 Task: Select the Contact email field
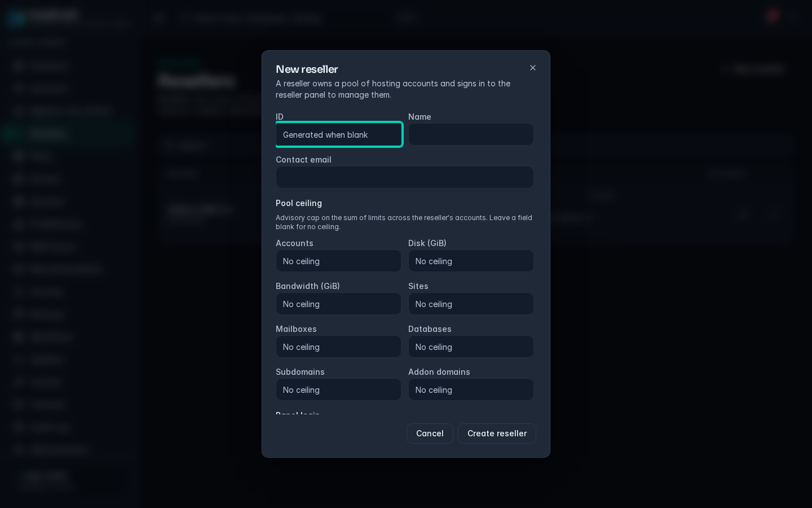405,177
